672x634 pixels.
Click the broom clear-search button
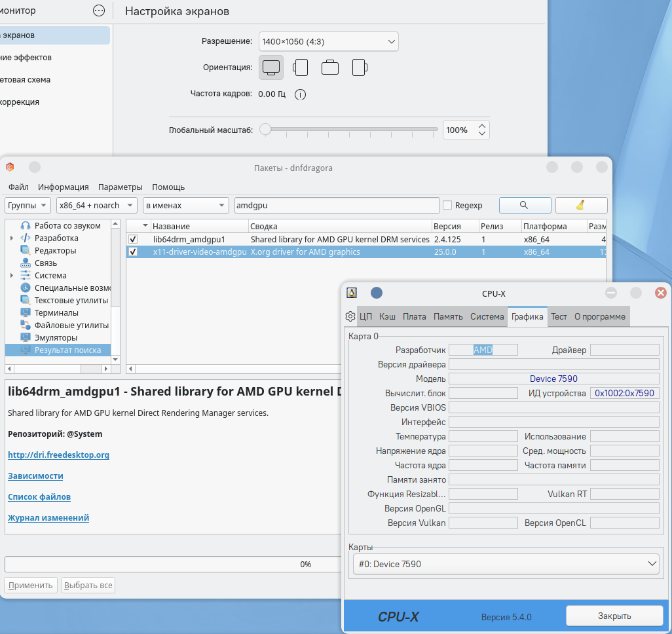[581, 205]
